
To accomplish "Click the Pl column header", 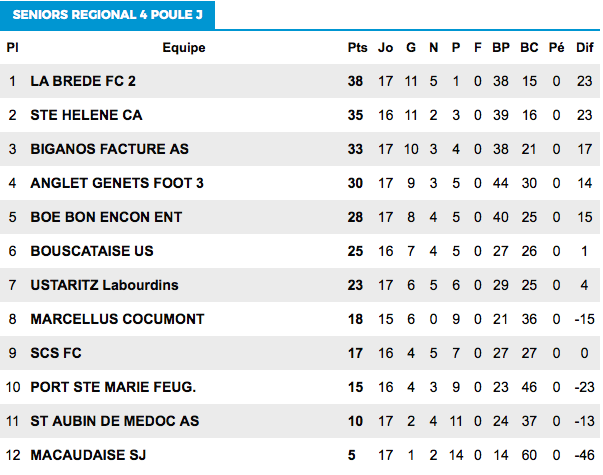I will coord(12,48).
